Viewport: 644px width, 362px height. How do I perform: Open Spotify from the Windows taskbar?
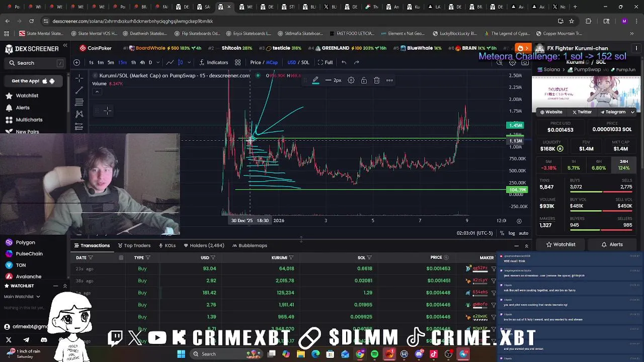tap(374, 354)
